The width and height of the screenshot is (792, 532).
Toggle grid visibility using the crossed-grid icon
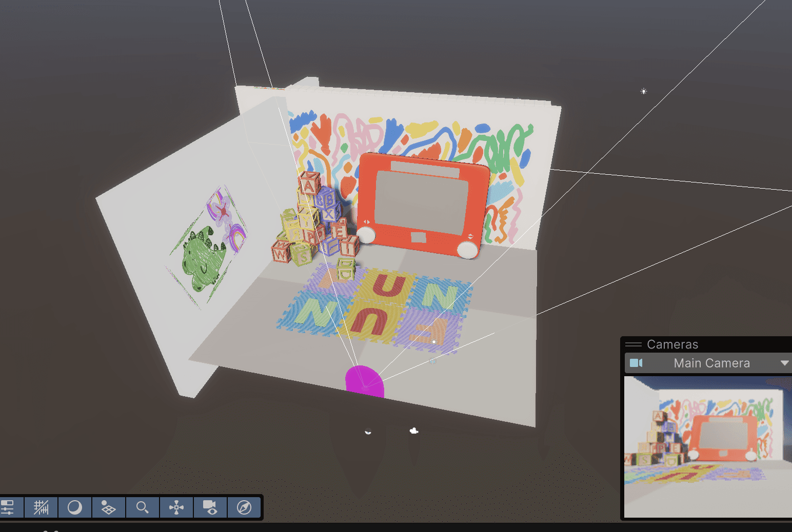41,507
